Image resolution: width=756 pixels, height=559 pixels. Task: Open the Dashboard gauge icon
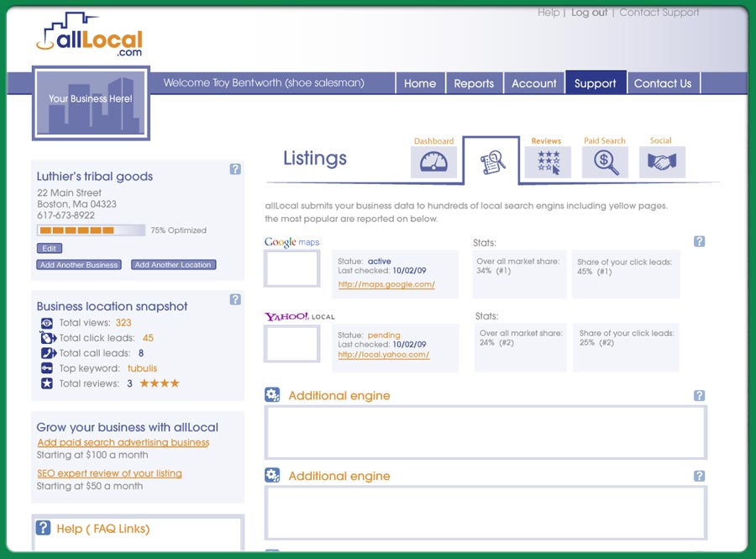point(433,162)
